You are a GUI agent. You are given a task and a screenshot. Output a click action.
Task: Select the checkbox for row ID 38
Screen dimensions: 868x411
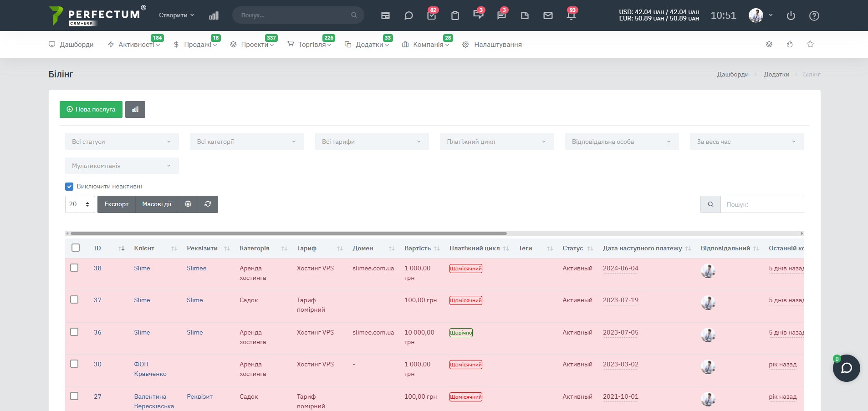click(x=75, y=268)
